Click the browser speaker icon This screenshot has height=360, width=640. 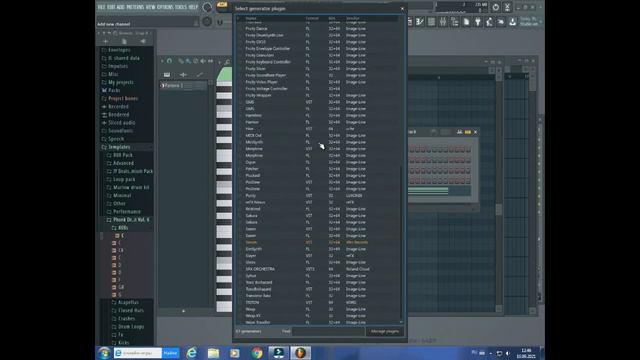[x=143, y=42]
